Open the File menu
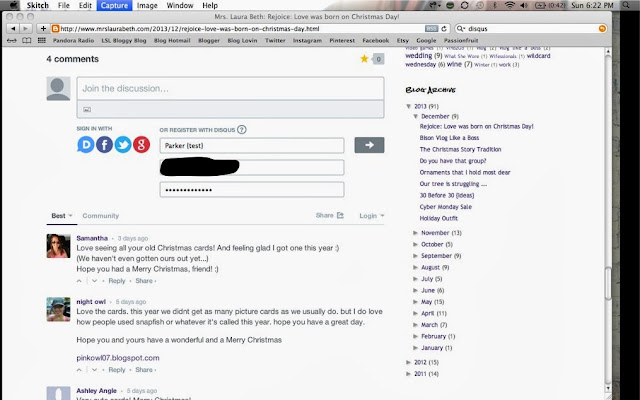The image size is (640, 400). click(x=64, y=5)
